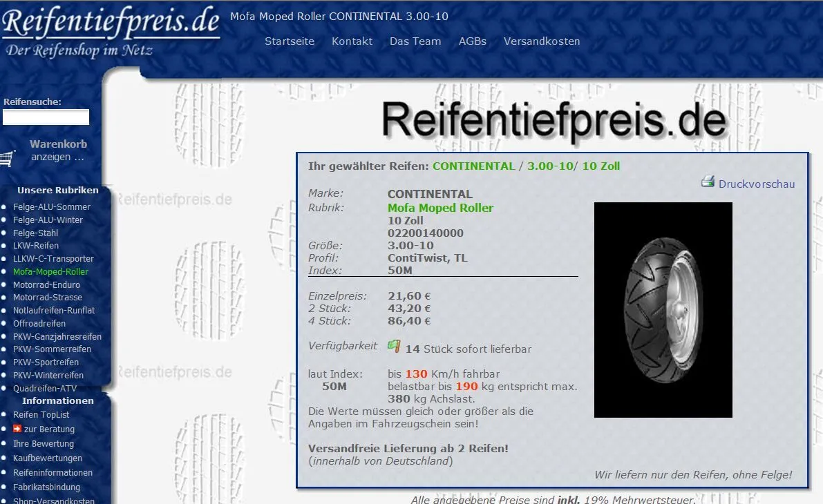Click the printer icon beside Druckvorschau
The height and width of the screenshot is (504, 823).
click(708, 182)
